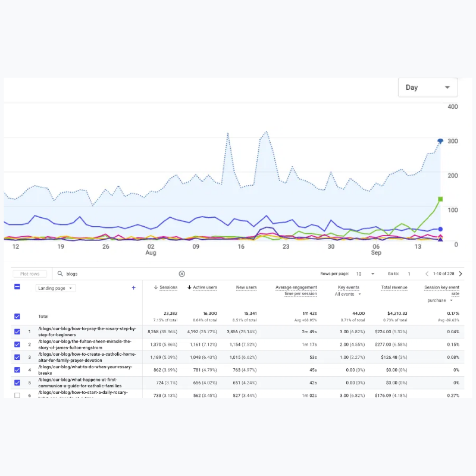Open the Rows per page dropdown
Image resolution: width=476 pixels, height=476 pixels.
tap(365, 274)
